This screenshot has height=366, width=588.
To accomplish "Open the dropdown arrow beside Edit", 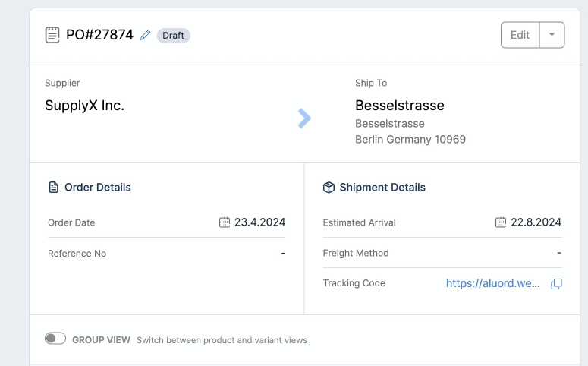I will (552, 34).
